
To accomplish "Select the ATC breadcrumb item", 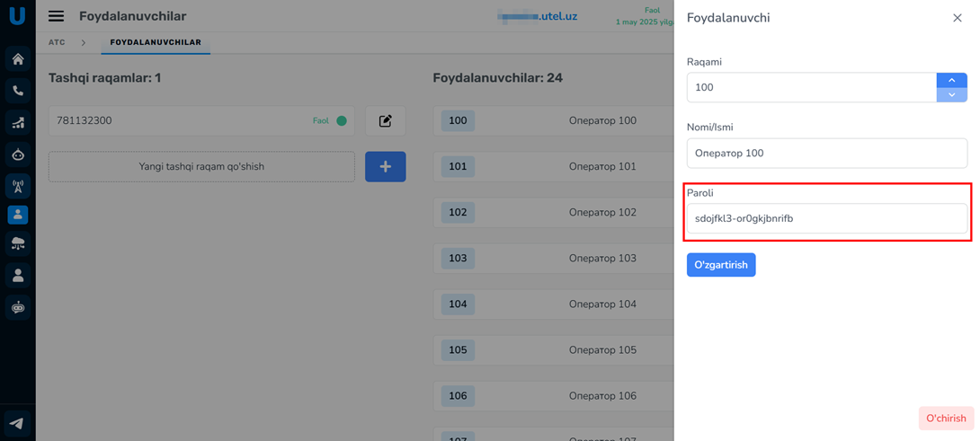I will (57, 42).
